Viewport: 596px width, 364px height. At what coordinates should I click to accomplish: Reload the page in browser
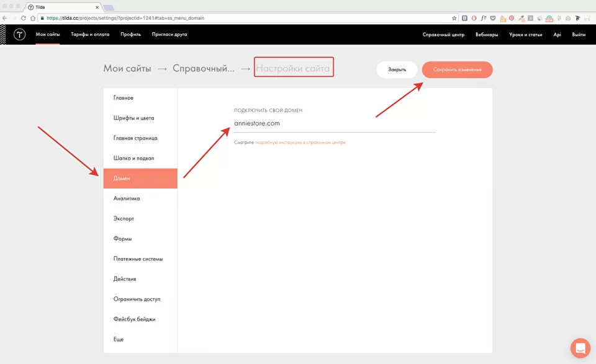coord(24,18)
